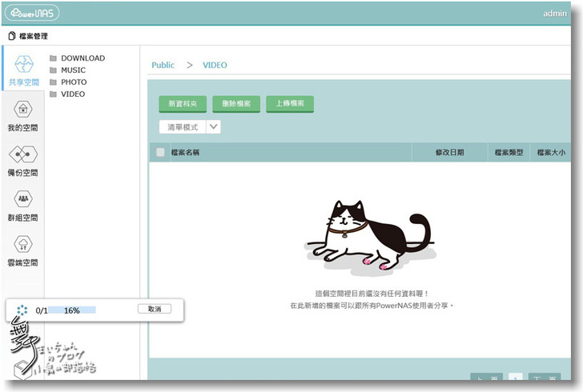Click the cat illustration in empty folder
The width and height of the screenshot is (583, 392).
tap(370, 237)
